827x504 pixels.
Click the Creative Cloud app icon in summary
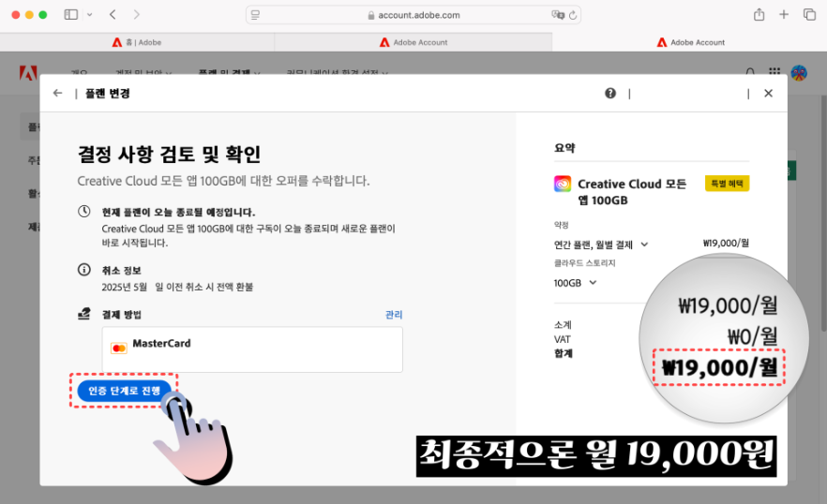[563, 184]
